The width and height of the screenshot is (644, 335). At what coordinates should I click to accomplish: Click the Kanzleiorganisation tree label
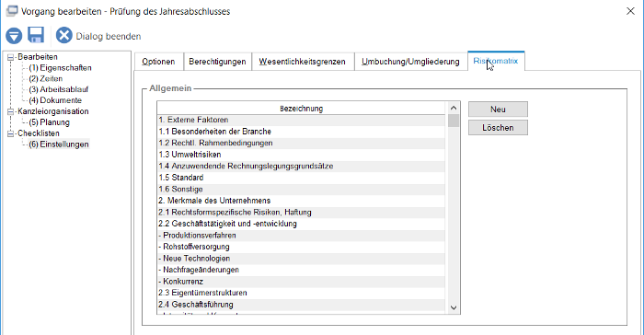pos(53,111)
